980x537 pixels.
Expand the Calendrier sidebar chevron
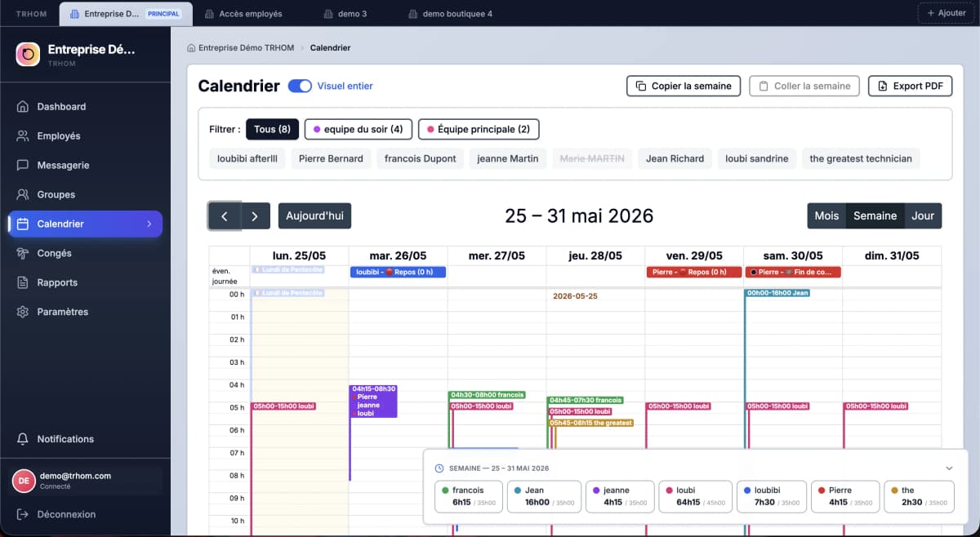149,224
